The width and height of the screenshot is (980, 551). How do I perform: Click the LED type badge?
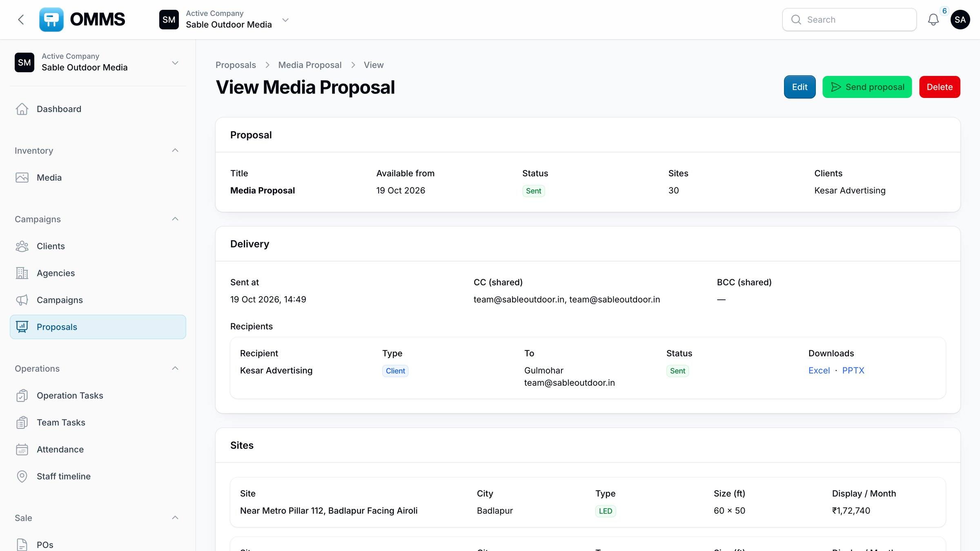[x=606, y=511]
